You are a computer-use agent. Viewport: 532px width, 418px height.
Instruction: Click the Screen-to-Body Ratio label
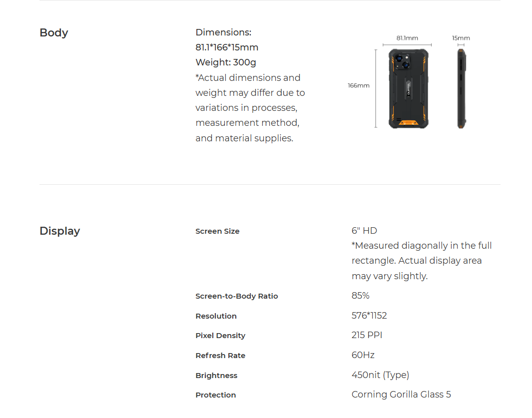click(x=237, y=296)
